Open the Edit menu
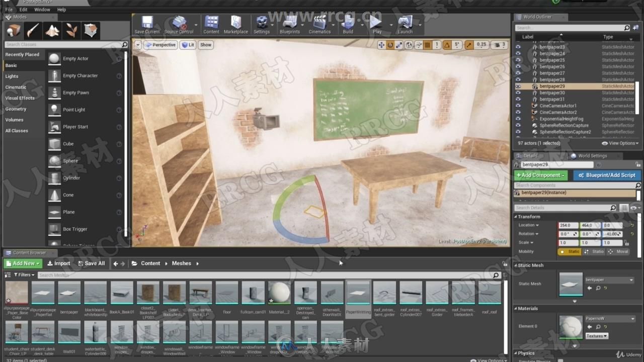 24,10
